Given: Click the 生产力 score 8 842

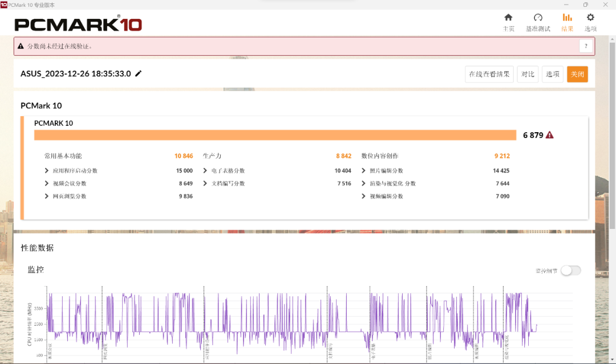Looking at the screenshot, I should pos(344,156).
